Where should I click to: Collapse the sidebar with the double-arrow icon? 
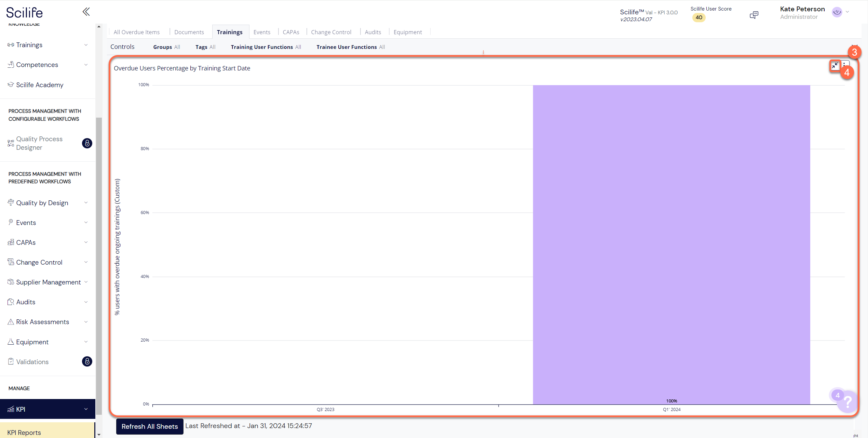tap(86, 11)
